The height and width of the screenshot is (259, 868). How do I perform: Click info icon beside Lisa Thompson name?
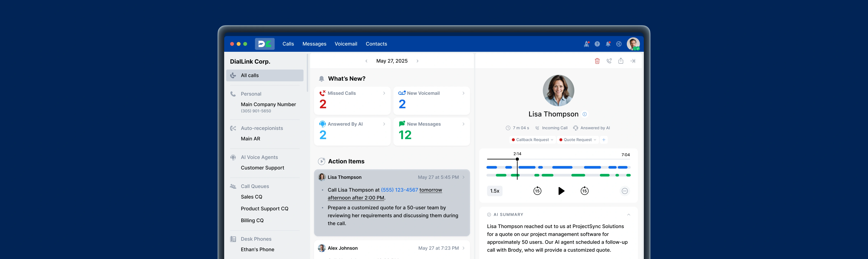(585, 114)
